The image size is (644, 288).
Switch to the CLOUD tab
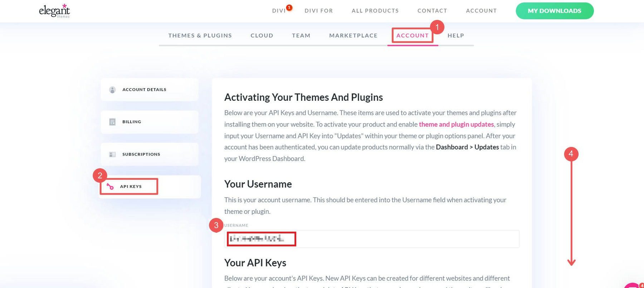[x=262, y=35]
